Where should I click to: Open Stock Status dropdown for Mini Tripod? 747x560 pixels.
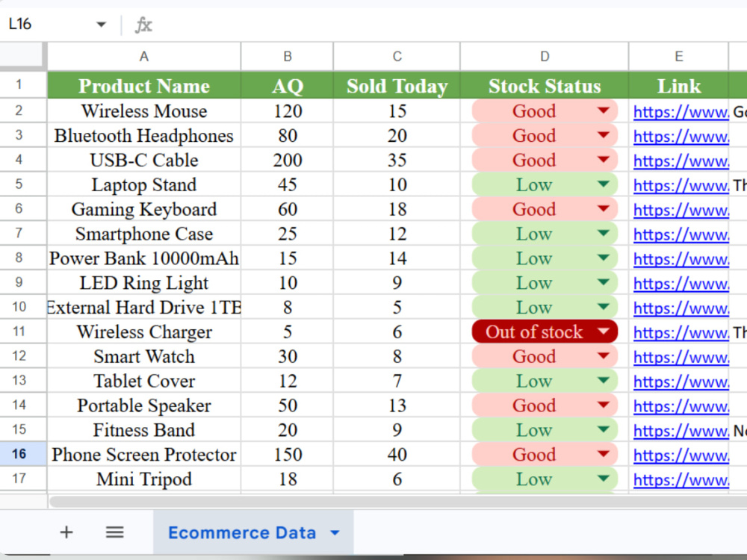click(x=603, y=479)
